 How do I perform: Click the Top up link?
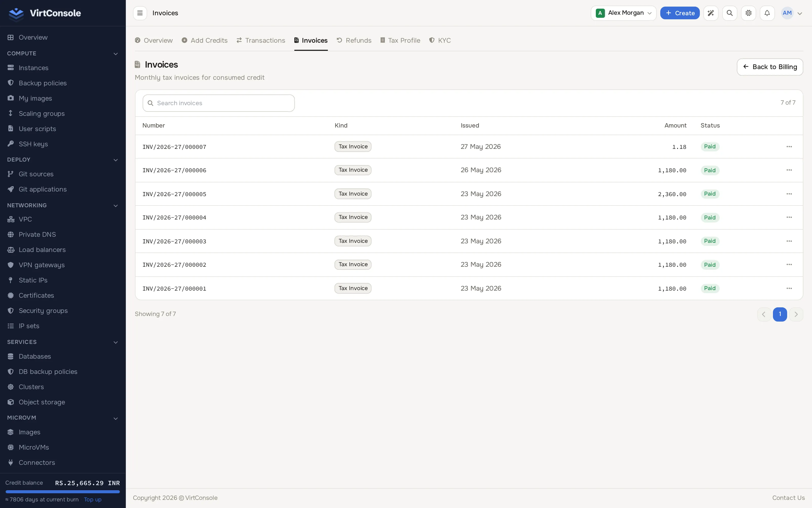coord(93,500)
